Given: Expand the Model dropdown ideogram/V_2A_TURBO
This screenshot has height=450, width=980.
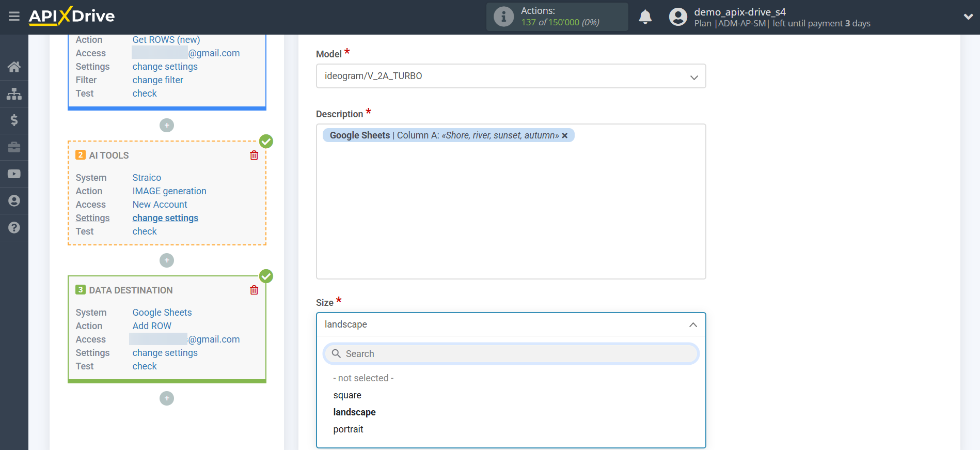Looking at the screenshot, I should (x=511, y=76).
